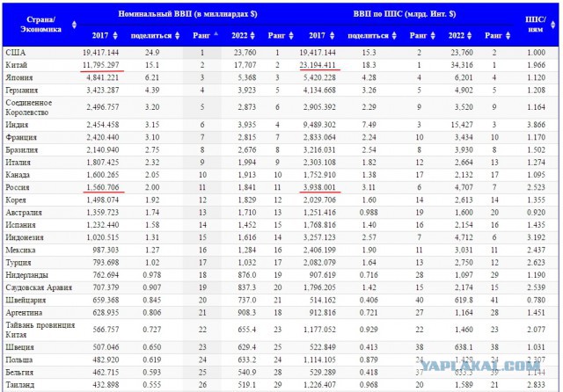Select the Италия country cell
Viewport: 563px width, 392px height.
[18, 162]
